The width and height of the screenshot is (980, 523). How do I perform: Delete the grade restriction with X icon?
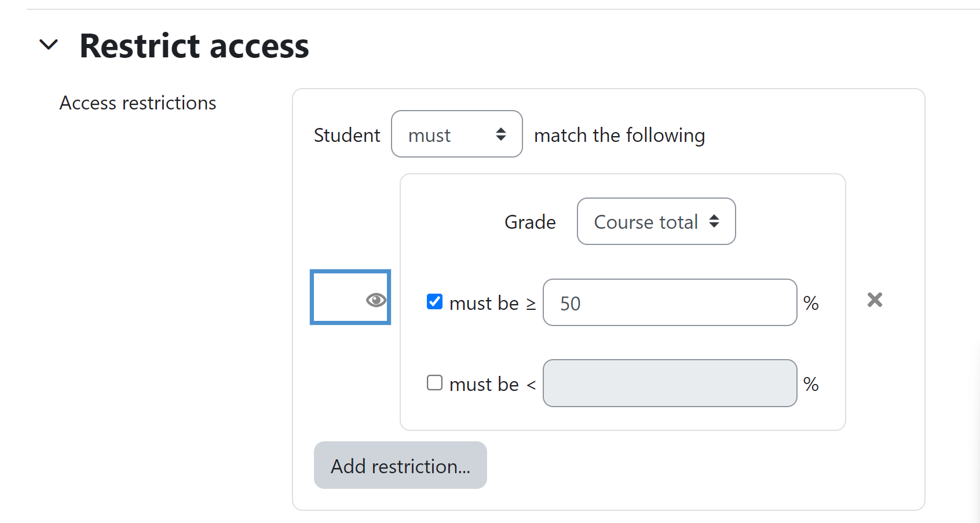[x=875, y=299]
